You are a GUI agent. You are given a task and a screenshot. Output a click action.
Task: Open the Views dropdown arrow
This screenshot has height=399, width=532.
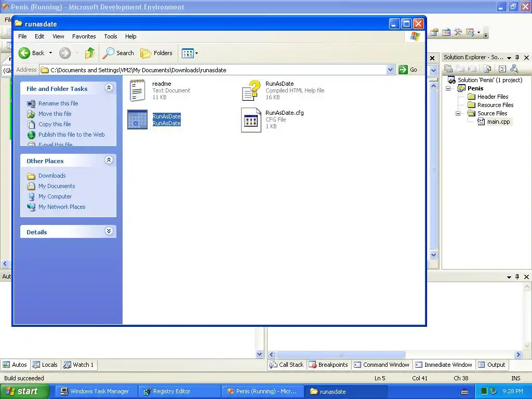pyautogui.click(x=196, y=54)
